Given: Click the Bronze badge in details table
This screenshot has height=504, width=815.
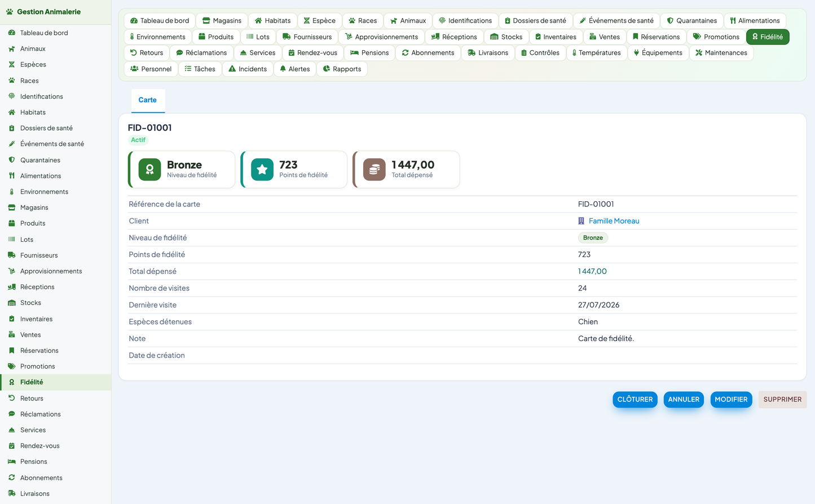Looking at the screenshot, I should tap(593, 238).
